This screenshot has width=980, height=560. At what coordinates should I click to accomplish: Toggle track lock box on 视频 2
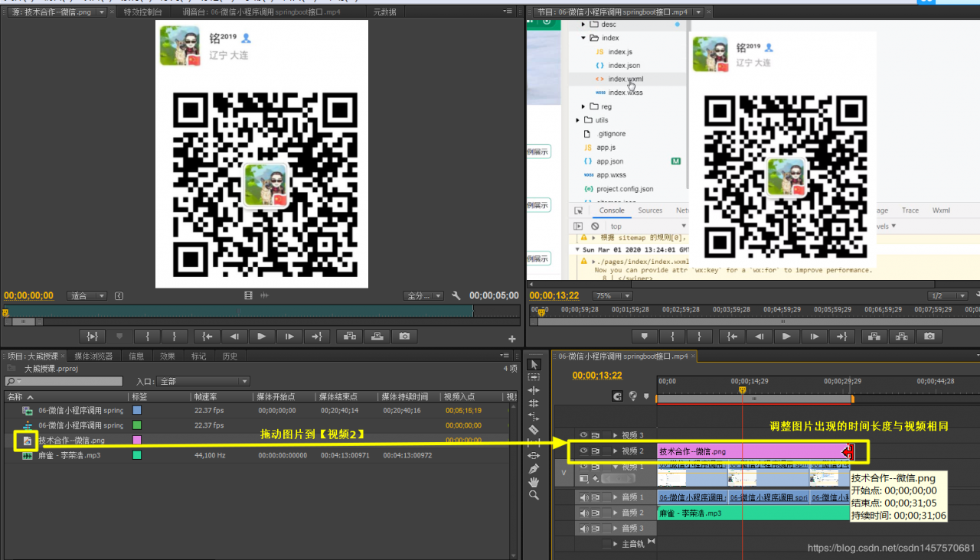[606, 451]
